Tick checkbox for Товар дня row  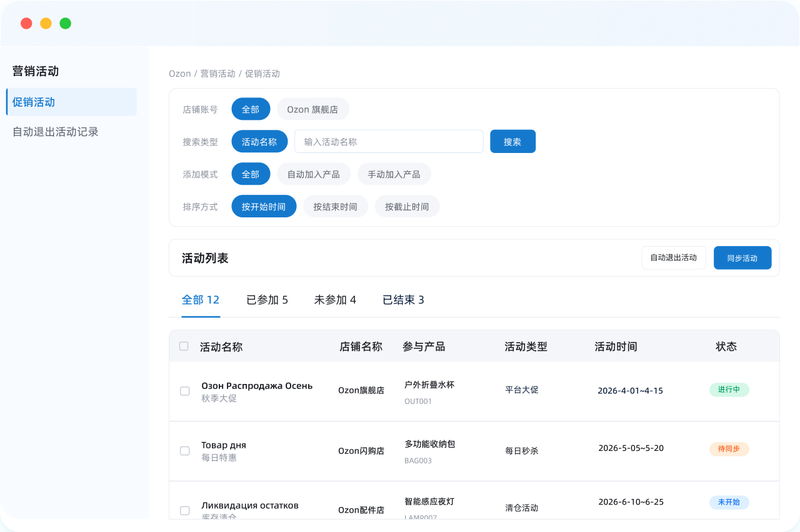pyautogui.click(x=185, y=451)
